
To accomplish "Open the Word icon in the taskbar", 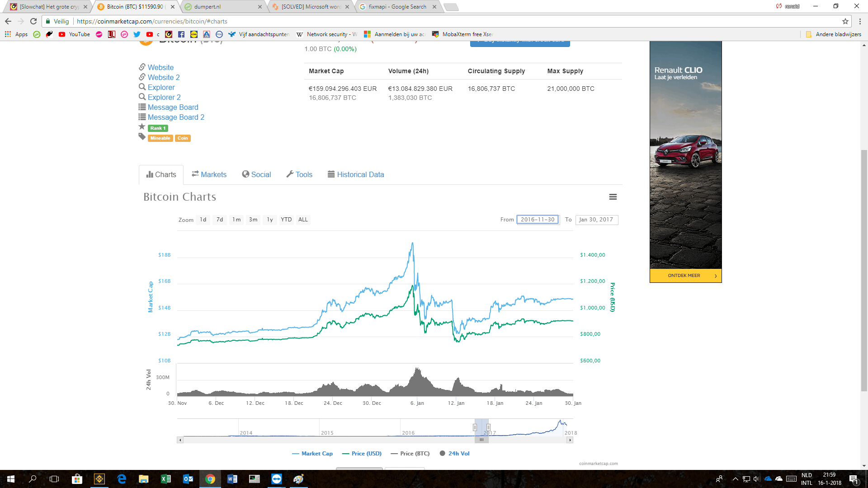I will click(232, 479).
